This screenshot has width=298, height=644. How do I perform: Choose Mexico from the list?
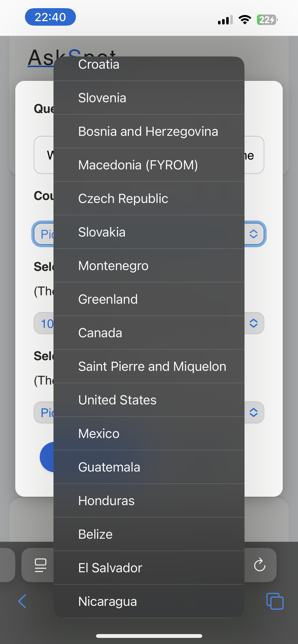click(x=149, y=433)
